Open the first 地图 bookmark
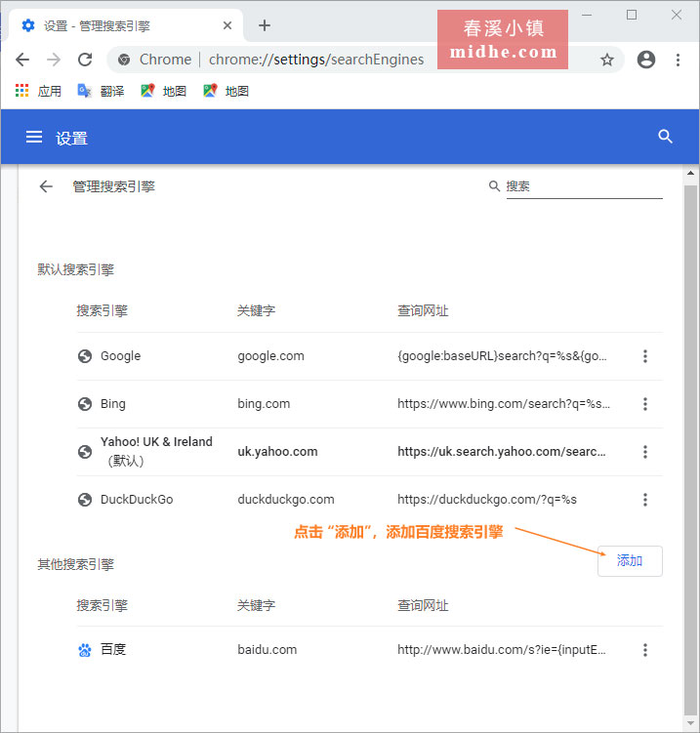The width and height of the screenshot is (700, 733). coord(164,91)
